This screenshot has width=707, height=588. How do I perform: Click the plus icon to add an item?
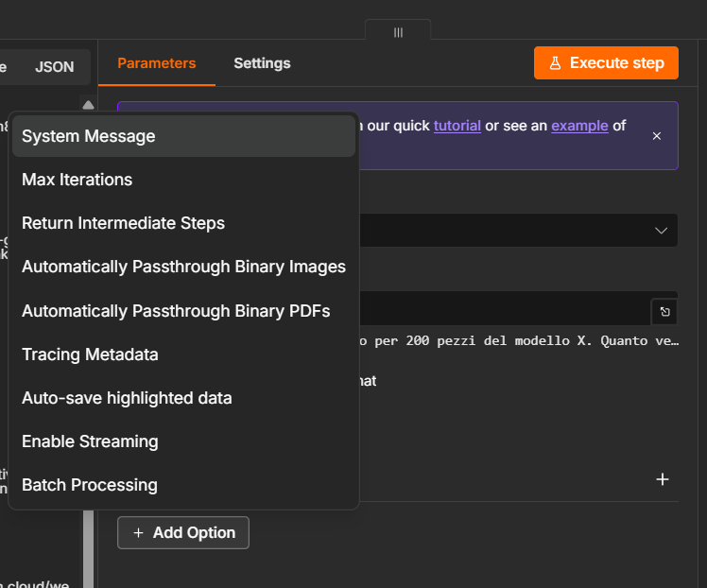pos(662,479)
